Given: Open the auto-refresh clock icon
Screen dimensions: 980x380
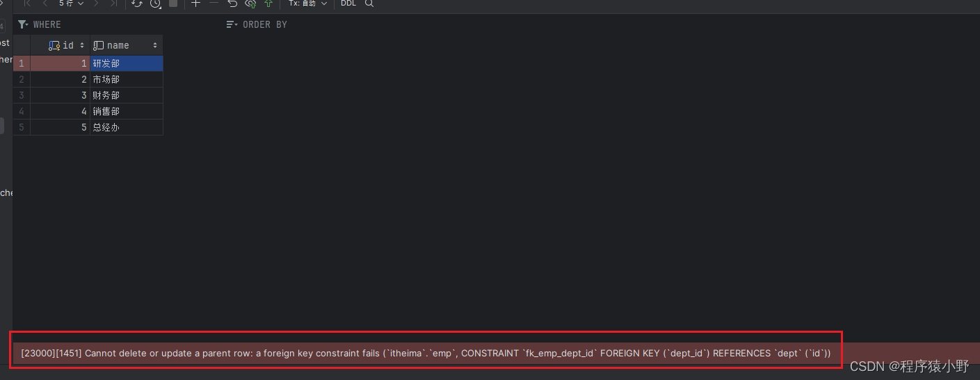Looking at the screenshot, I should (155, 3).
